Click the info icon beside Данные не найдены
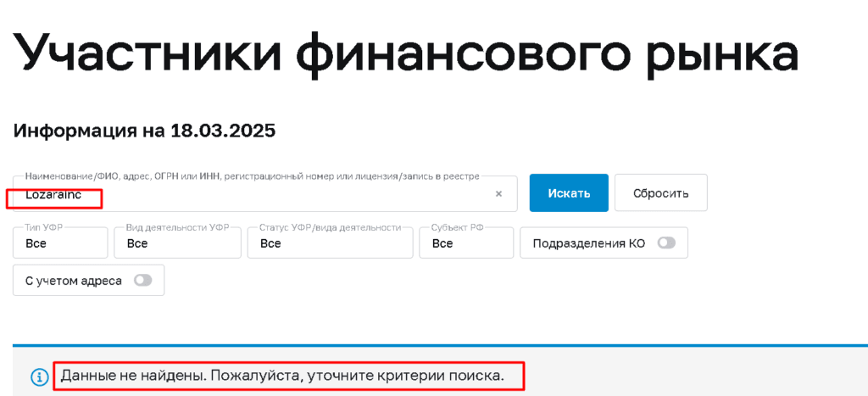Image resolution: width=868 pixels, height=396 pixels. click(x=39, y=377)
